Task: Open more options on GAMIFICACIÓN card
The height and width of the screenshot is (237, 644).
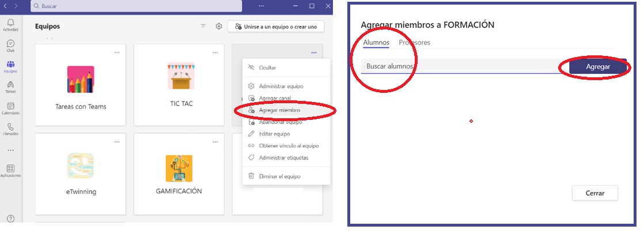Action: point(215,142)
